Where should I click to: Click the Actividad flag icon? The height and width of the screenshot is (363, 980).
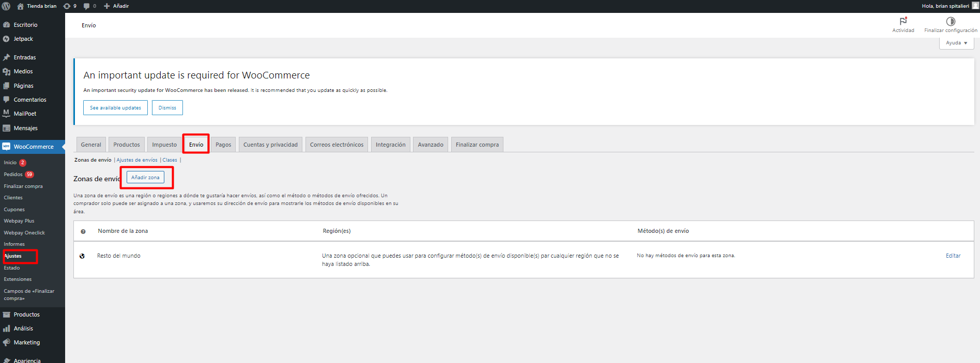[903, 21]
